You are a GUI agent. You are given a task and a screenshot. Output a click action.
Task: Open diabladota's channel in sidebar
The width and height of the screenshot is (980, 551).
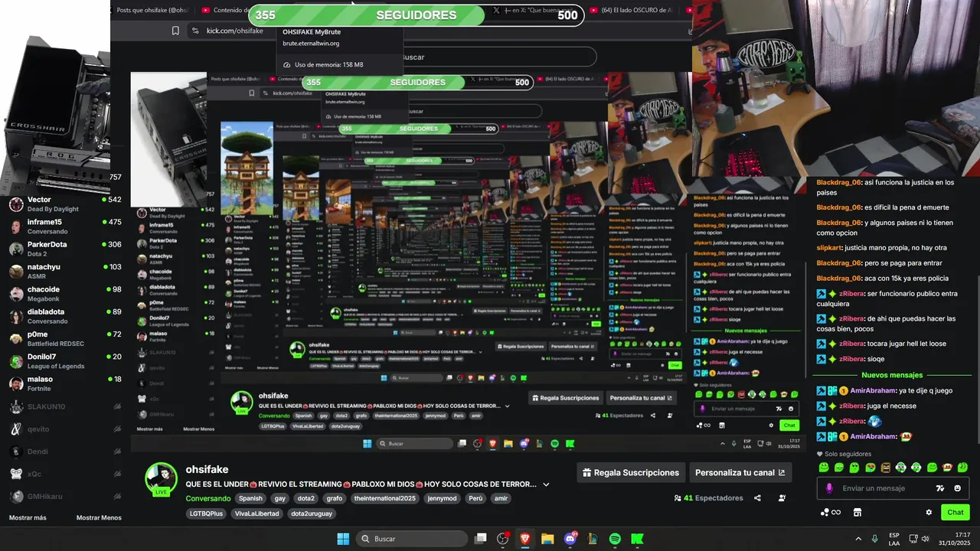[65, 316]
